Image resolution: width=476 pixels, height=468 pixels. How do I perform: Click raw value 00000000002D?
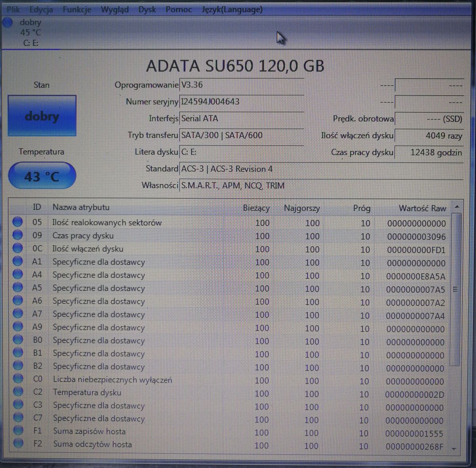[415, 394]
